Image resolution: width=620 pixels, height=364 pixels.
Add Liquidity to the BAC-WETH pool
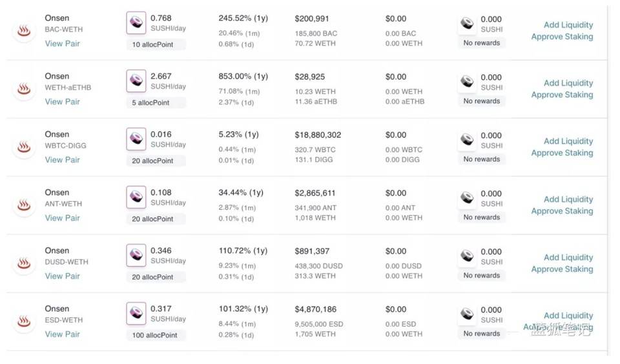coord(568,25)
